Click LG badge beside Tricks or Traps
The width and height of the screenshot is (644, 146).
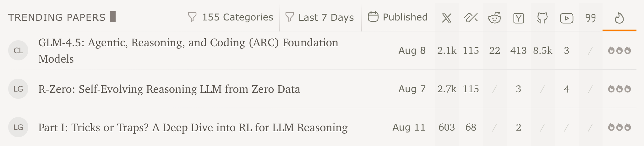tap(18, 127)
